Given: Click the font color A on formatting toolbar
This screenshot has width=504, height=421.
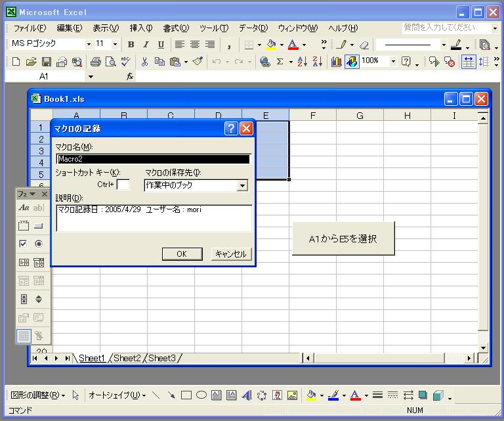Looking at the screenshot, I should pyautogui.click(x=293, y=45).
